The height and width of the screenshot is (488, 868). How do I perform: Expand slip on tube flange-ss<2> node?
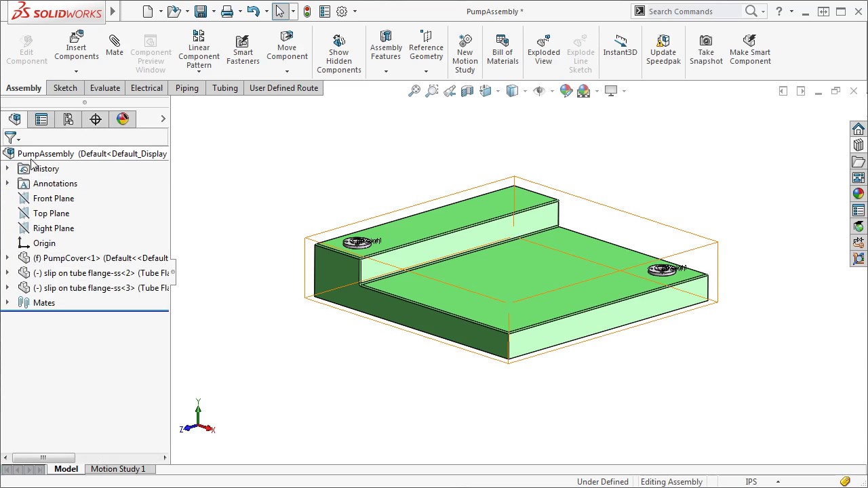(7, 273)
